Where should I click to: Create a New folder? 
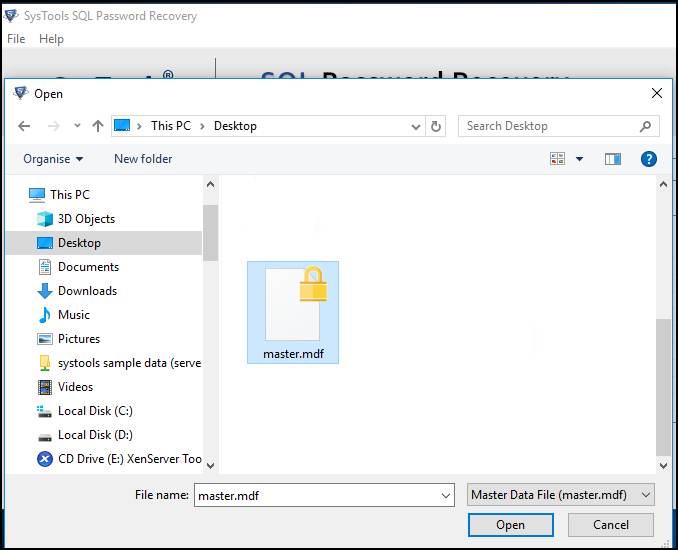143,159
